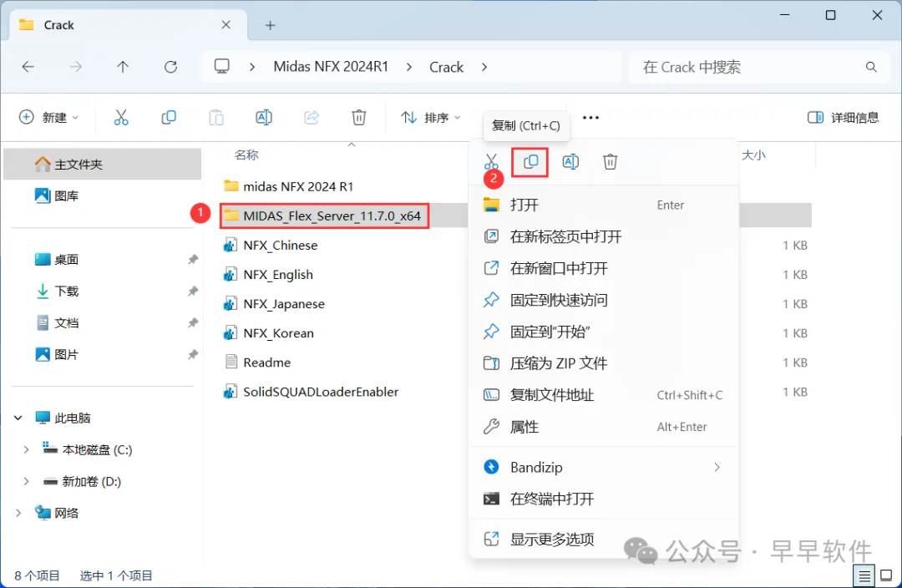Click the Share icon in the toolbar
The width and height of the screenshot is (902, 588).
click(x=312, y=118)
